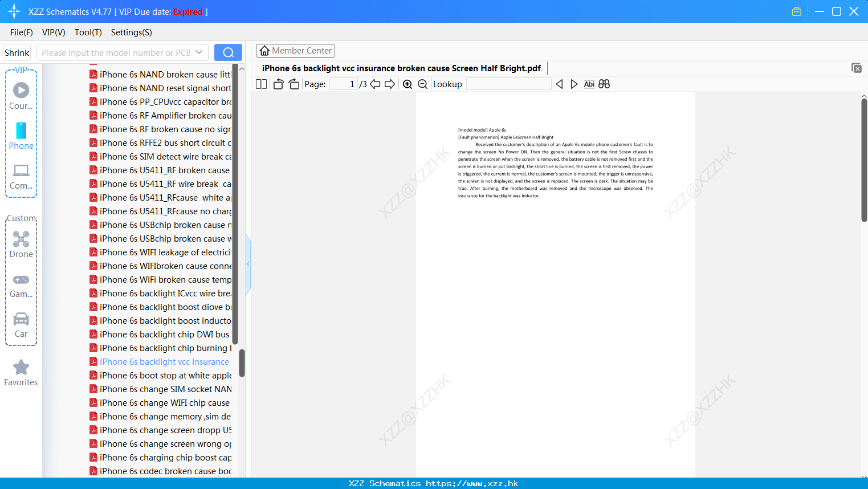Open iPhone 6s RF Amplifier broken file
868x489 pixels.
pyautogui.click(x=160, y=116)
